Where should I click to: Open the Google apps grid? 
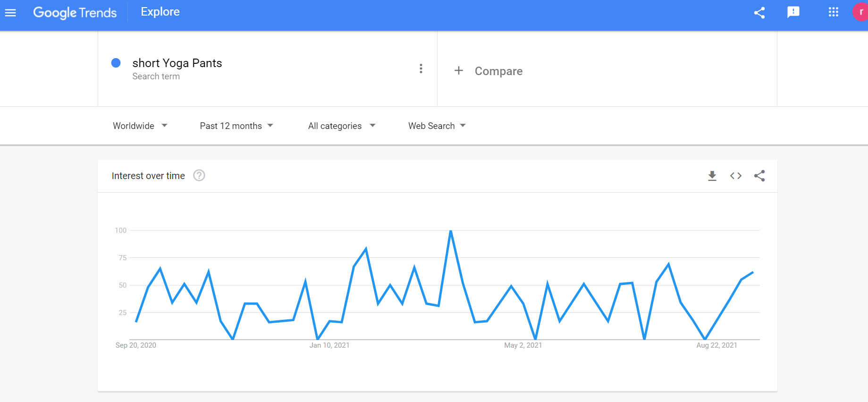click(833, 12)
